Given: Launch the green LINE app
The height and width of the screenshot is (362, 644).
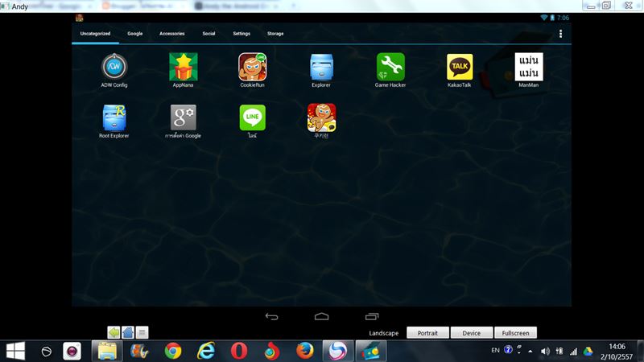Looking at the screenshot, I should point(252,121).
